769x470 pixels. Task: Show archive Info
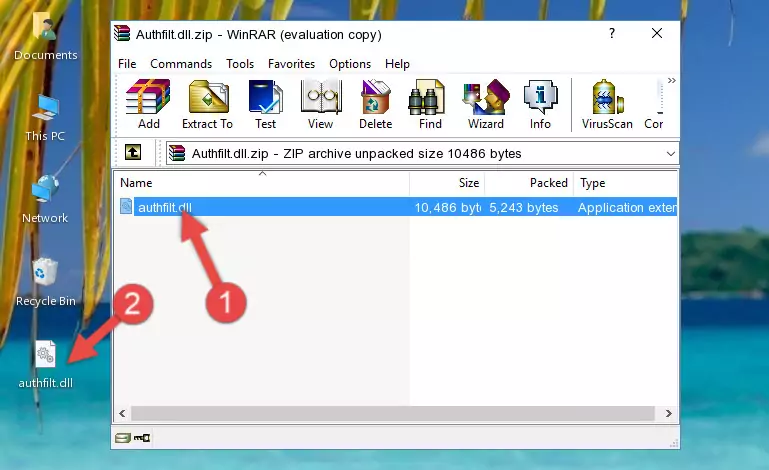click(540, 104)
